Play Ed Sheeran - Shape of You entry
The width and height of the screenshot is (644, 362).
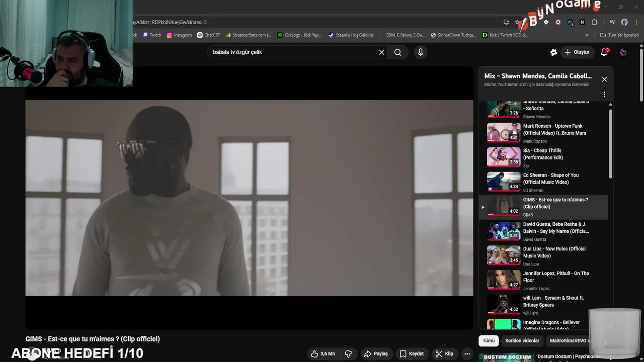(543, 183)
